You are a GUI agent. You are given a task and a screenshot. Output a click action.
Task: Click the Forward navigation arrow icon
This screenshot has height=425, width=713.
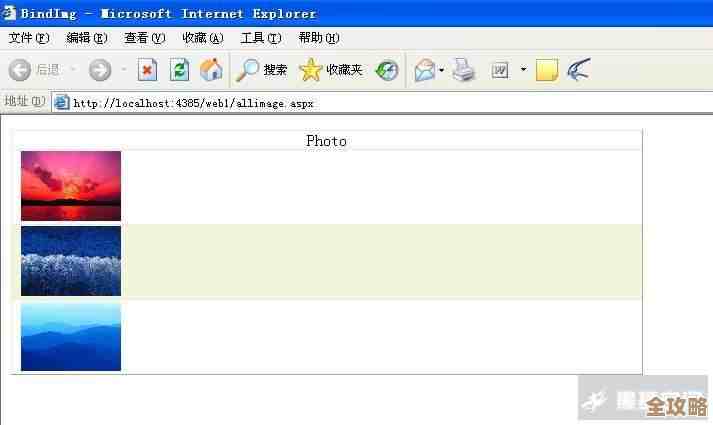pyautogui.click(x=100, y=70)
